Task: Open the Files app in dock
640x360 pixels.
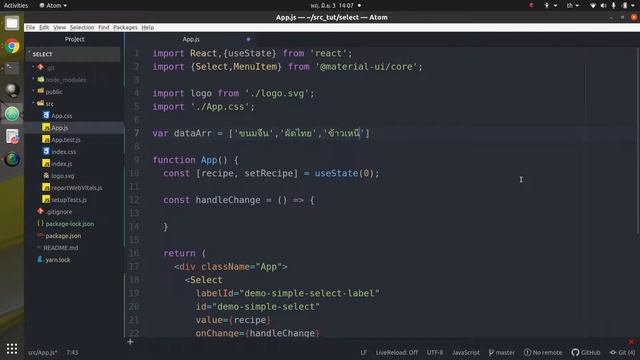Action: click(12, 23)
